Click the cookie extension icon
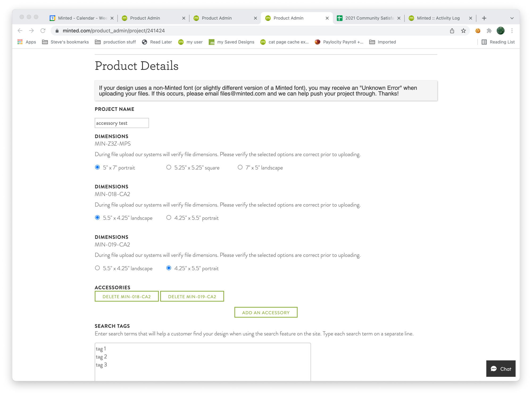This screenshot has width=532, height=396. (478, 31)
